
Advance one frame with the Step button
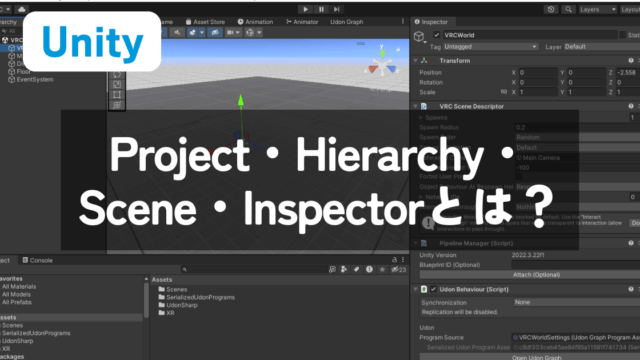pyautogui.click(x=336, y=9)
